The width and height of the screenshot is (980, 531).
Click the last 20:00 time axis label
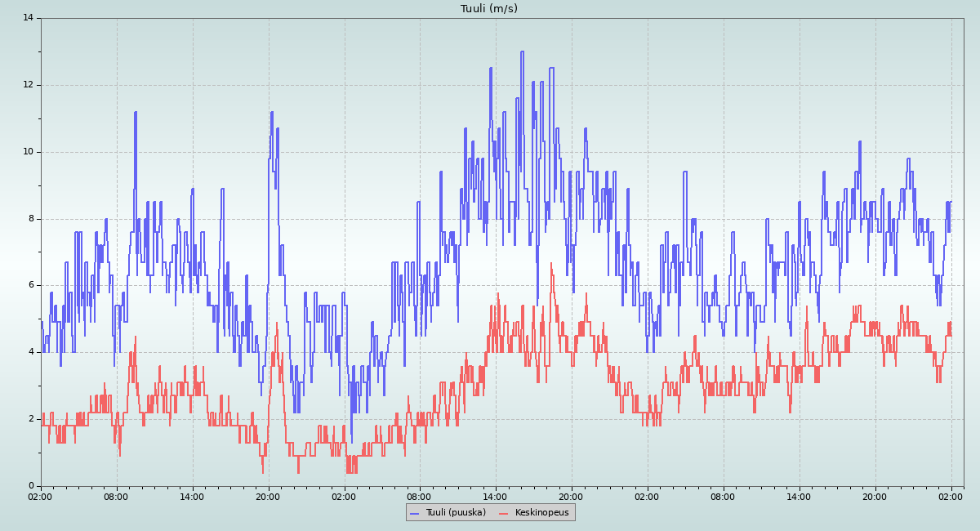pyautogui.click(x=875, y=496)
